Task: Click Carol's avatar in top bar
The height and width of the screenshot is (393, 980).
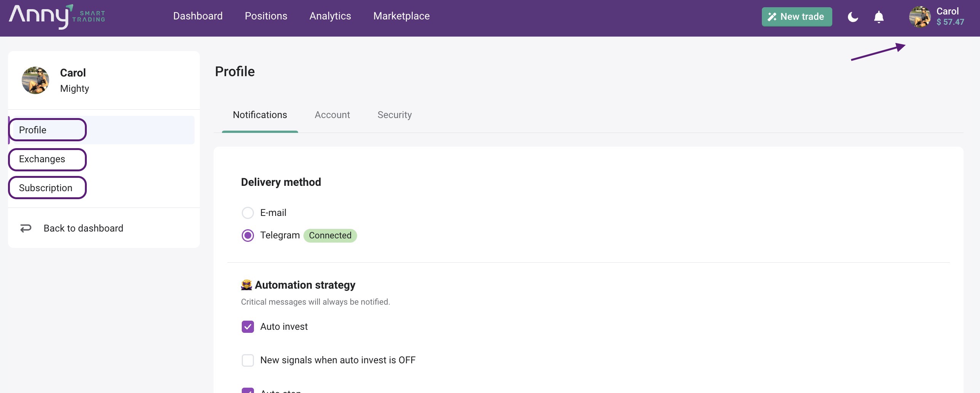Action: [x=920, y=17]
